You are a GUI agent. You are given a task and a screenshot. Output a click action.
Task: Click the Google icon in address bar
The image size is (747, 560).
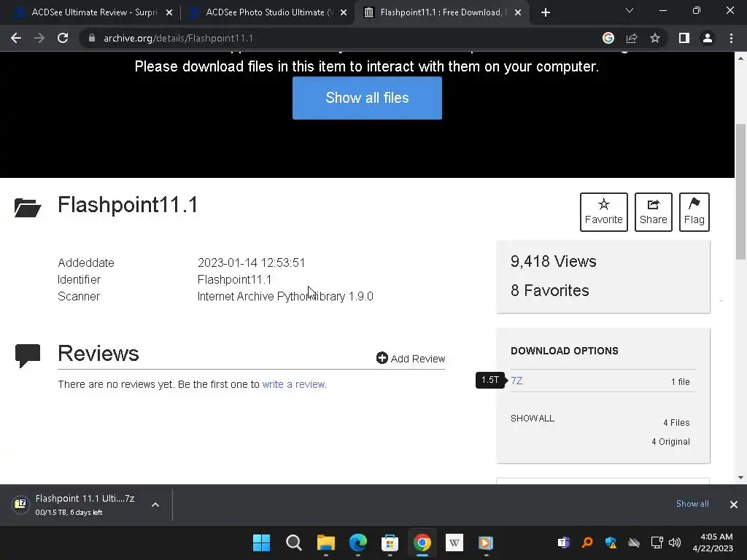coord(608,38)
